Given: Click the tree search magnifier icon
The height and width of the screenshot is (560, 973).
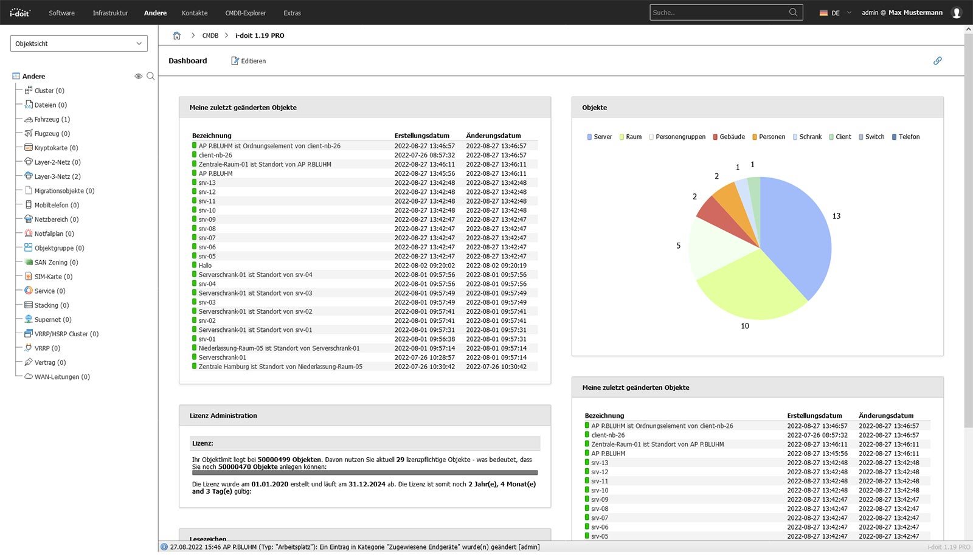Looking at the screenshot, I should click(151, 77).
